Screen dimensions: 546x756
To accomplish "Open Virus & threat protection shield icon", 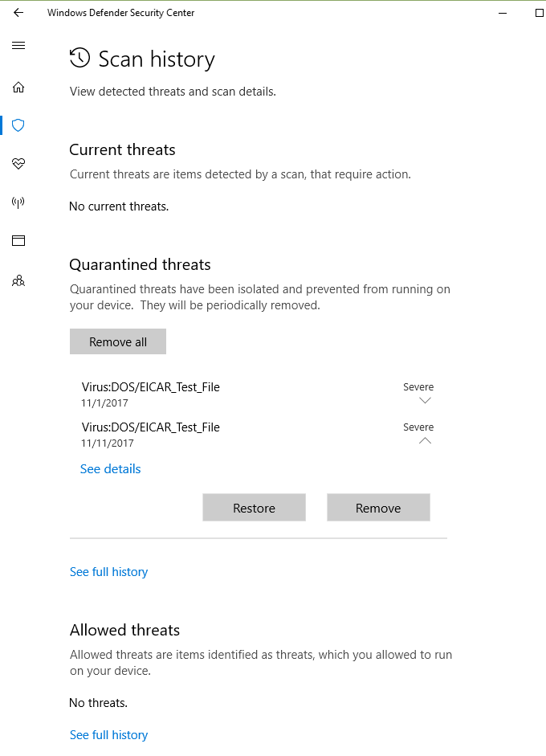I will click(x=18, y=125).
